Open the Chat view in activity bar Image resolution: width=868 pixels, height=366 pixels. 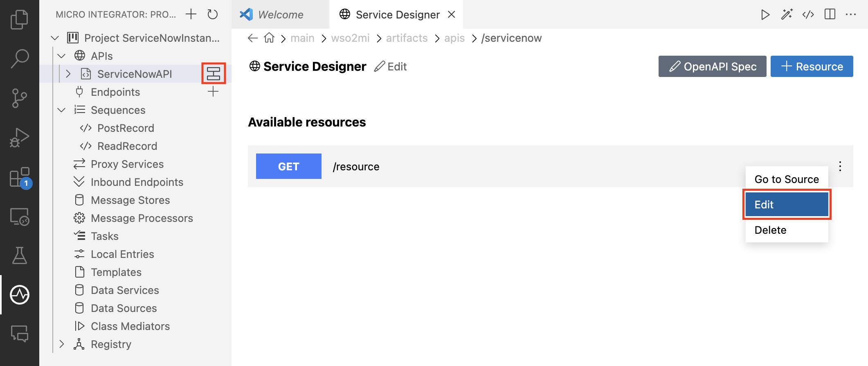point(19,334)
